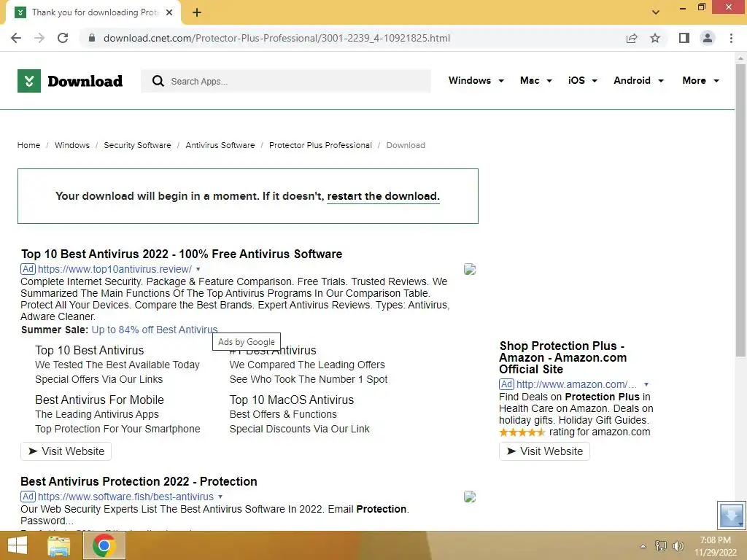Open the Mac menu dropdown

[x=536, y=80]
